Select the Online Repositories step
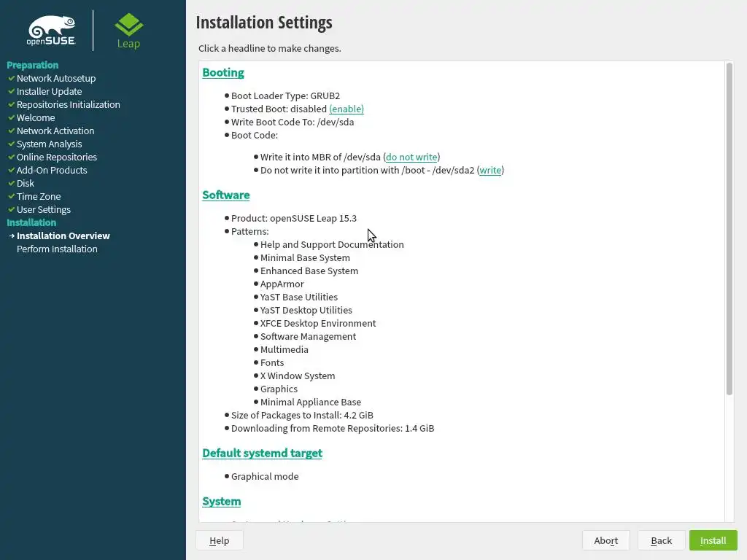 pyautogui.click(x=57, y=157)
